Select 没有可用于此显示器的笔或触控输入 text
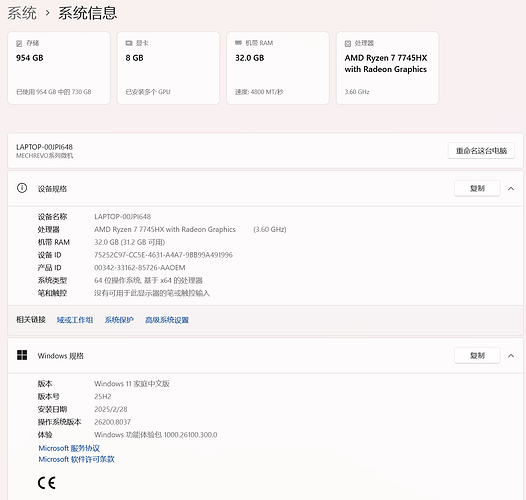This screenshot has height=500, width=526. [x=152, y=293]
